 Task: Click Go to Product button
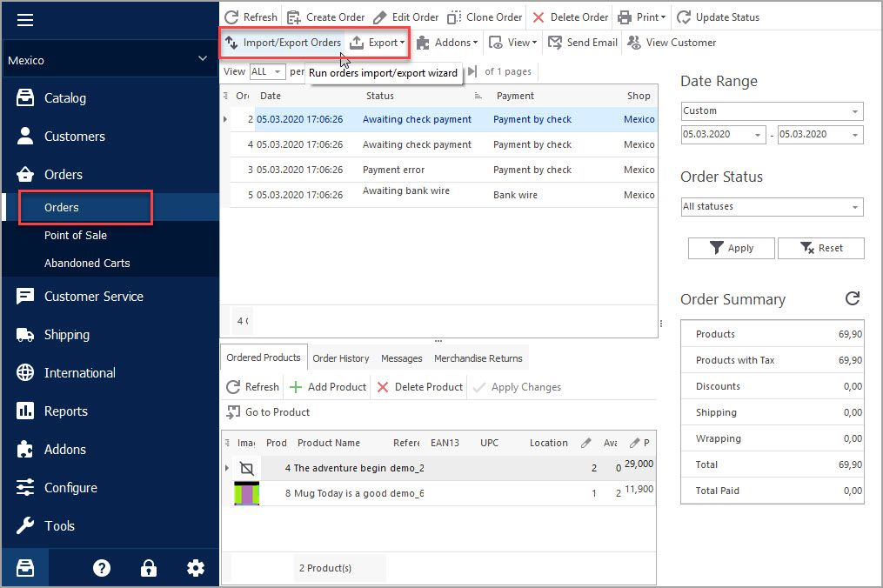pyautogui.click(x=268, y=412)
